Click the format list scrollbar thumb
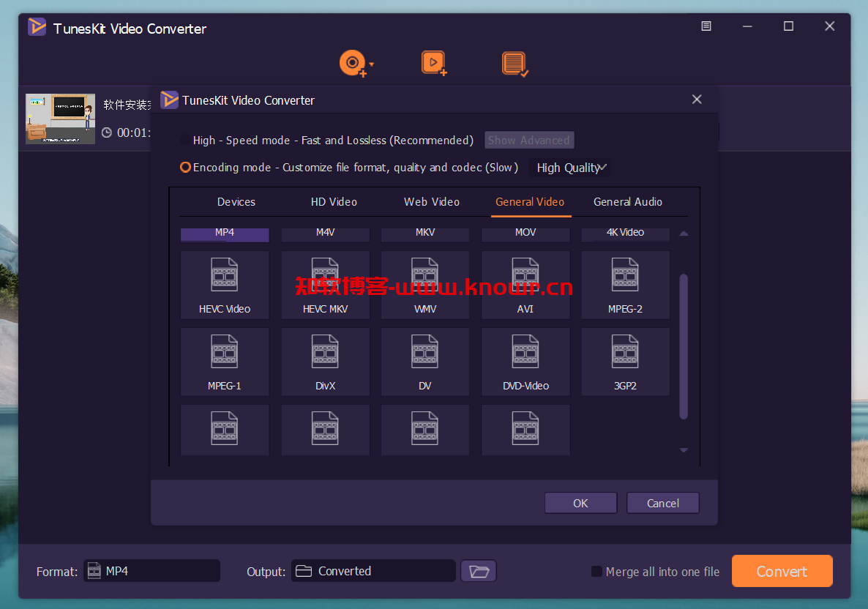The height and width of the screenshot is (609, 868). pos(684,346)
